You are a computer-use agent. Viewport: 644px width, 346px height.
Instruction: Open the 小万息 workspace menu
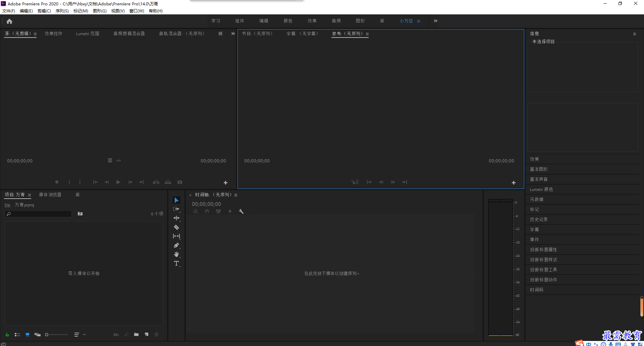point(419,21)
